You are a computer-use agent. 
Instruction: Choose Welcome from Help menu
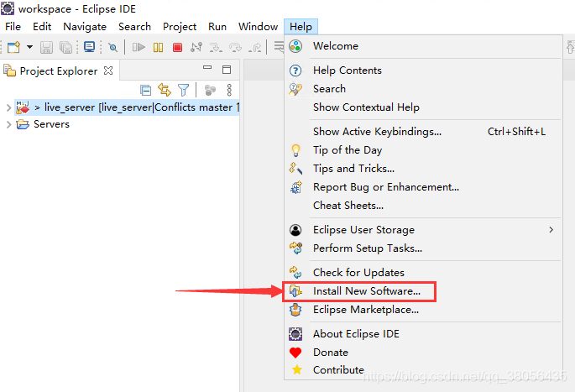click(423, 46)
